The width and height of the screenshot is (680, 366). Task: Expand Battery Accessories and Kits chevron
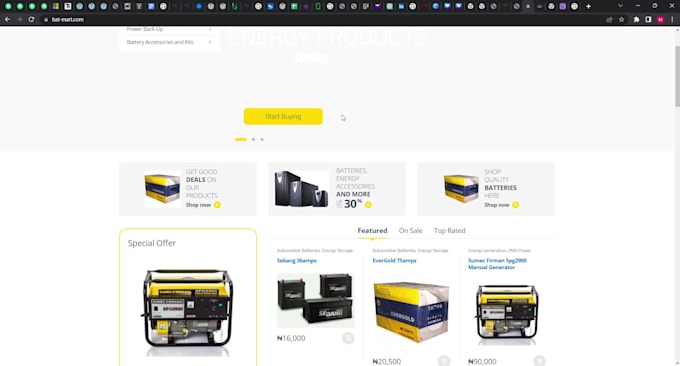point(210,42)
